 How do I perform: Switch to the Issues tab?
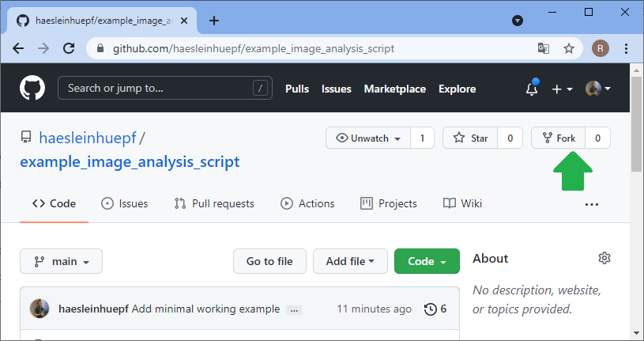[125, 203]
